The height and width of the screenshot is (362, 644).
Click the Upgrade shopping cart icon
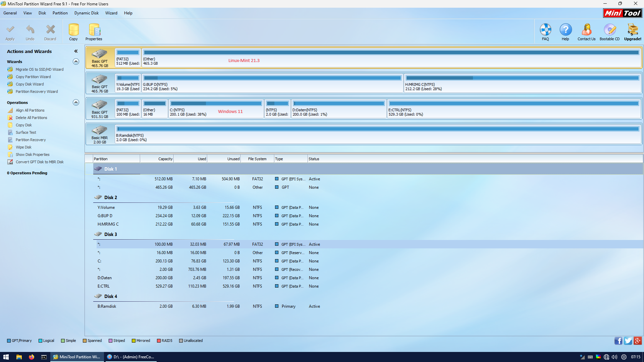[x=633, y=30]
